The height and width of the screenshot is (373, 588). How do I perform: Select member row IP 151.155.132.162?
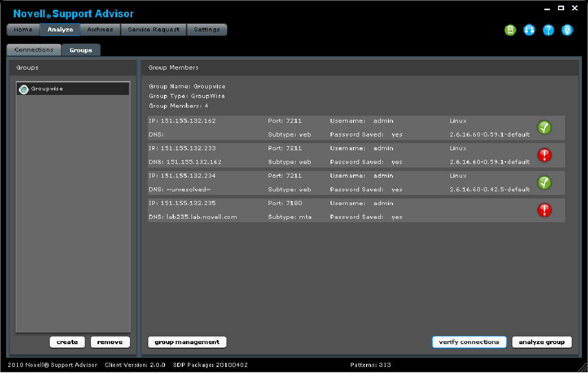[x=356, y=128]
